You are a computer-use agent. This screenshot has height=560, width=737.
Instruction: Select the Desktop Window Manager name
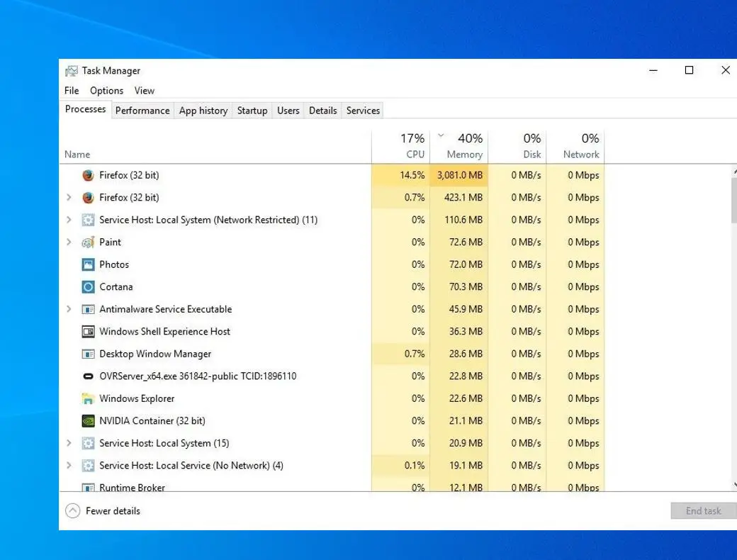click(x=155, y=354)
